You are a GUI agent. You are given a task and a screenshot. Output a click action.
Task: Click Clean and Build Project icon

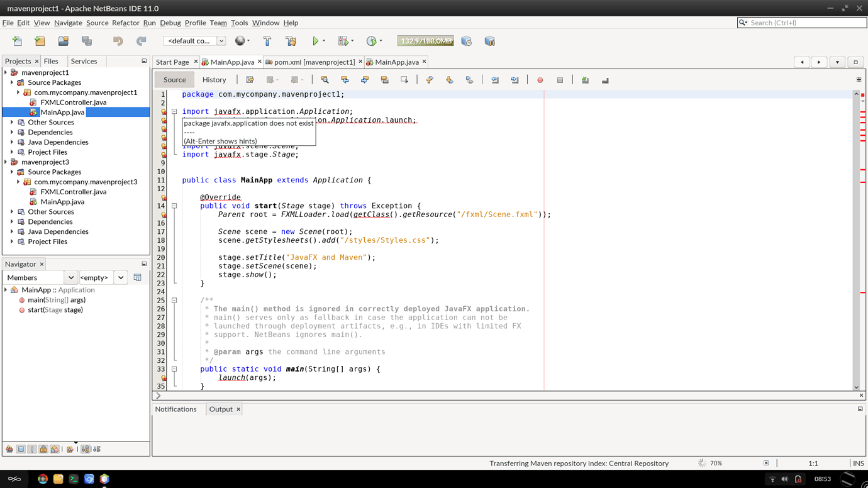[x=291, y=41]
